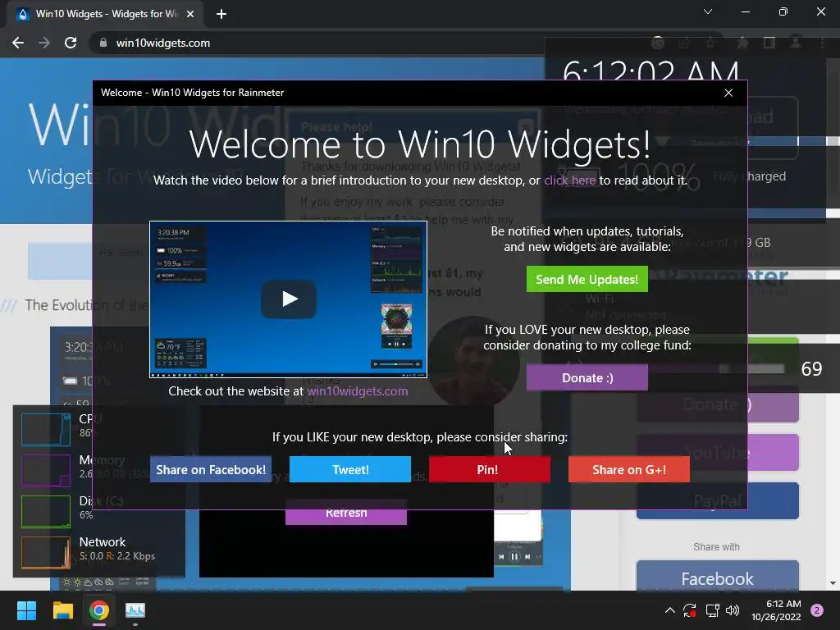Click the CPU graph in the performance widget
This screenshot has height=630, width=840.
pos(46,430)
